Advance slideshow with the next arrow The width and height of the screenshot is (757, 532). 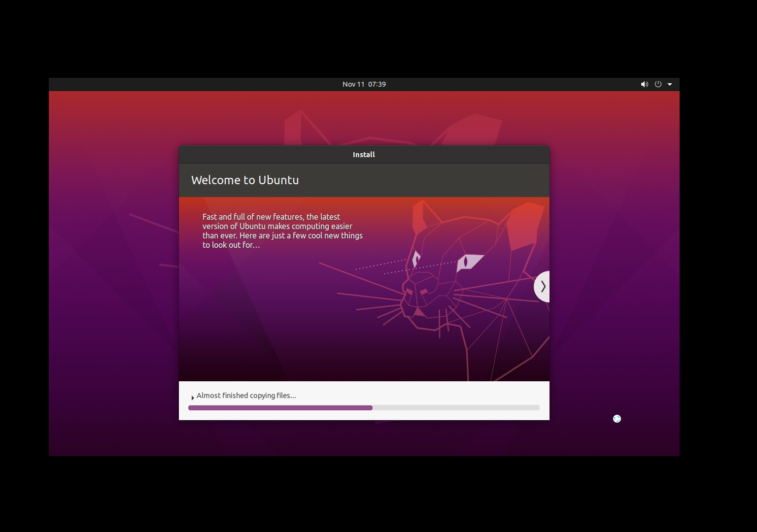542,287
